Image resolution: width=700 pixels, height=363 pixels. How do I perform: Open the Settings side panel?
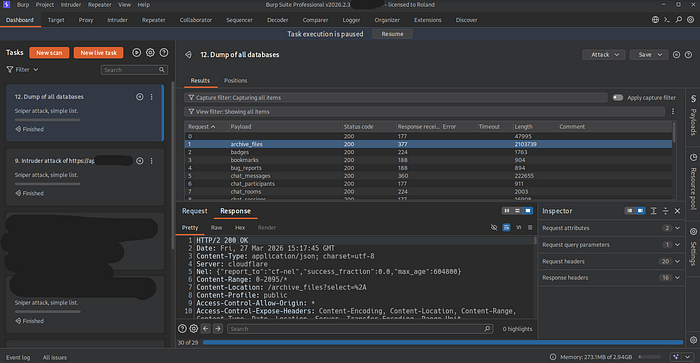pyautogui.click(x=693, y=247)
